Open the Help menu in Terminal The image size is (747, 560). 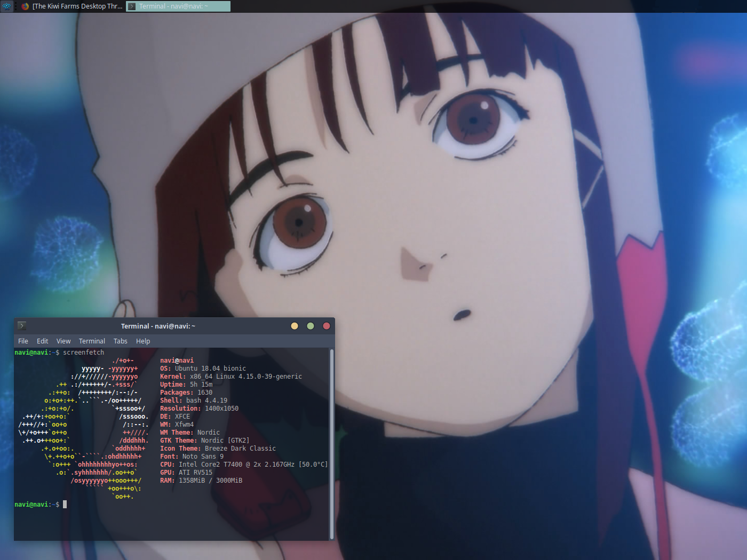(x=143, y=341)
